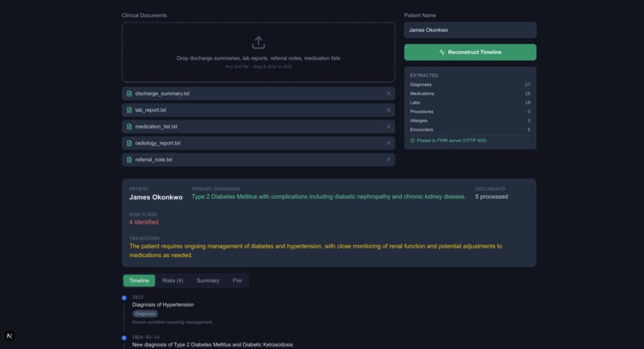Click the Allergies count row in Extracted
This screenshot has height=349, width=644.
click(x=470, y=121)
